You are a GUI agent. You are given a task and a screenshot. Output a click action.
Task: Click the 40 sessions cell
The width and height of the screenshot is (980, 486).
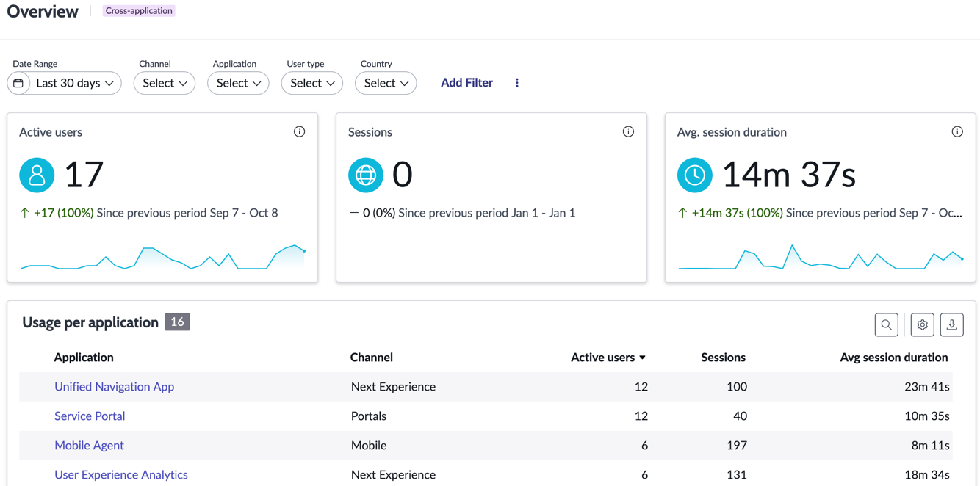click(740, 416)
